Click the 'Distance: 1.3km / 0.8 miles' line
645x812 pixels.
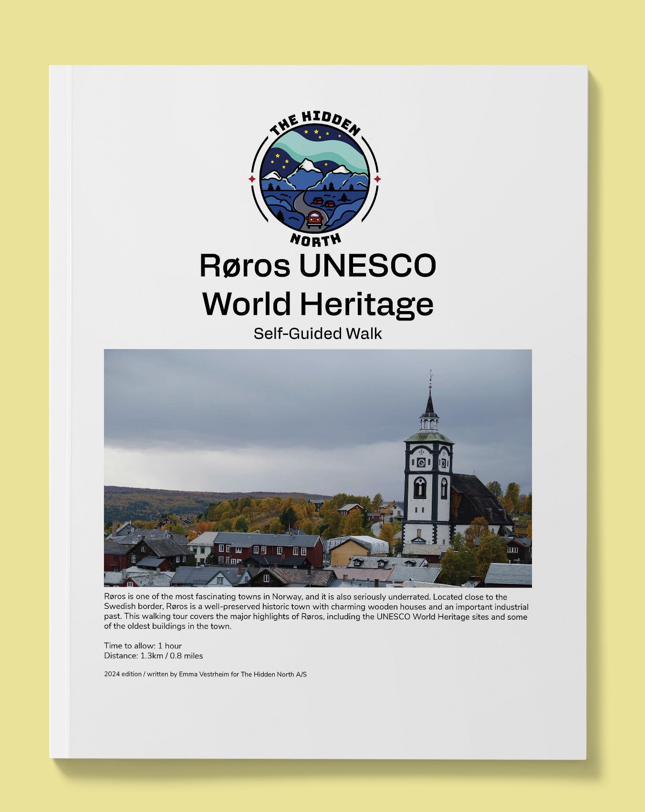pos(154,656)
